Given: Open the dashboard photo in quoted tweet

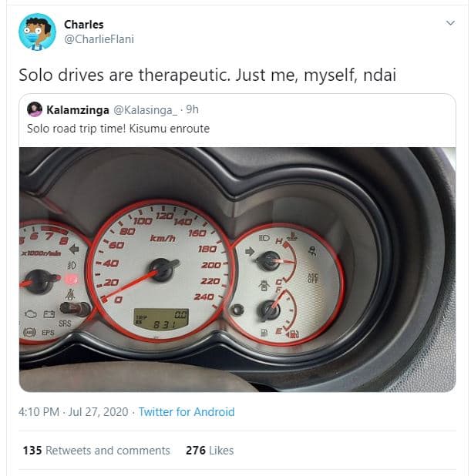Looking at the screenshot, I should coord(237,270).
